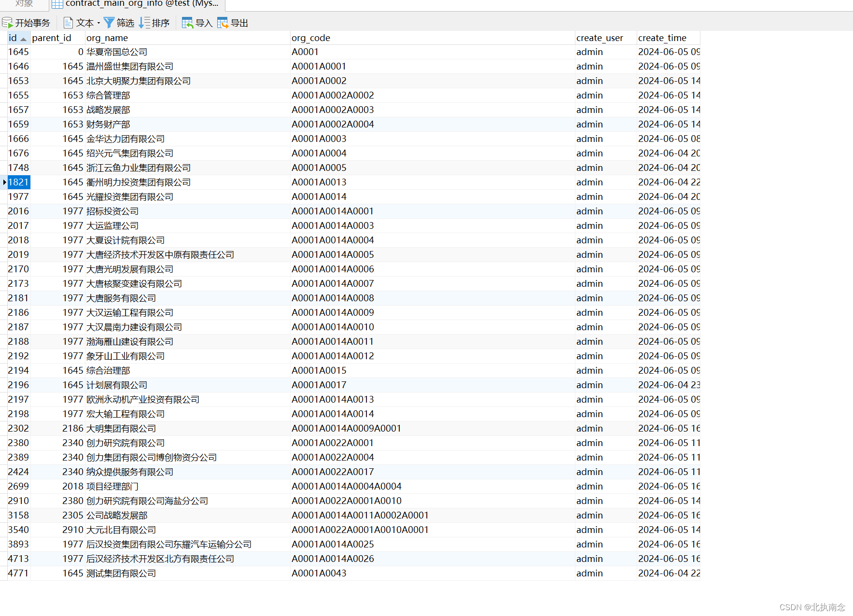Image resolution: width=853 pixels, height=616 pixels.
Task: Select the cell 大运监理公司
Action: pos(187,226)
